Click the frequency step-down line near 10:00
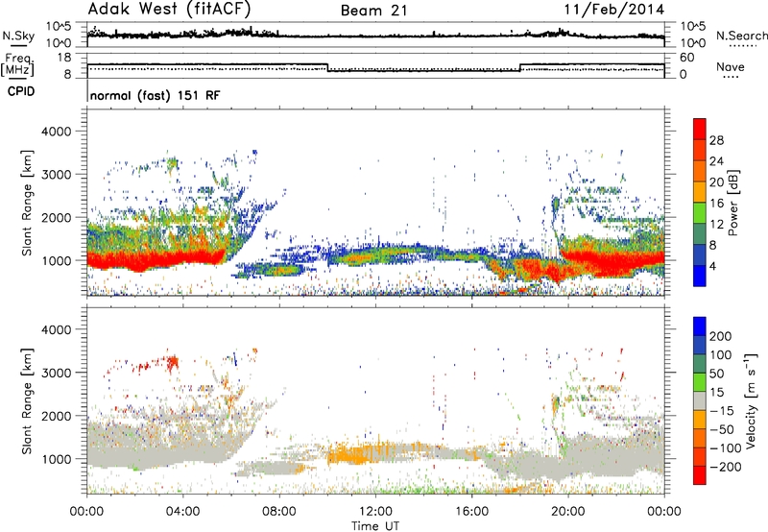 (327, 67)
